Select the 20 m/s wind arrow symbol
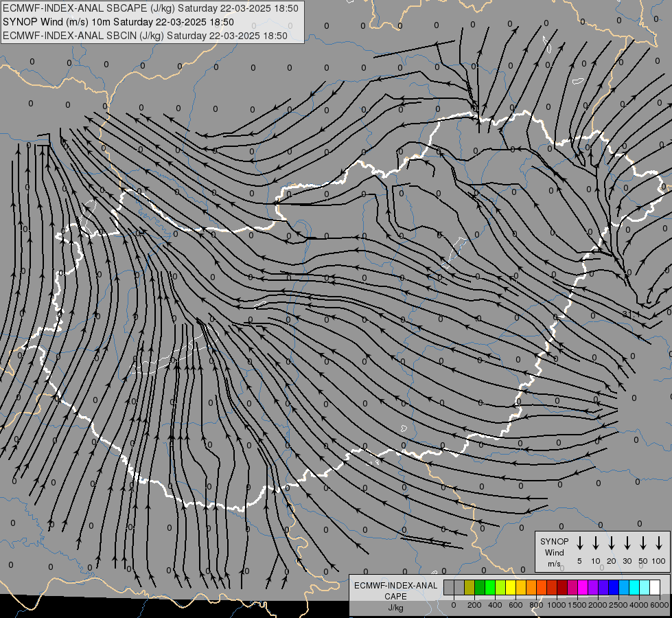 (x=612, y=543)
